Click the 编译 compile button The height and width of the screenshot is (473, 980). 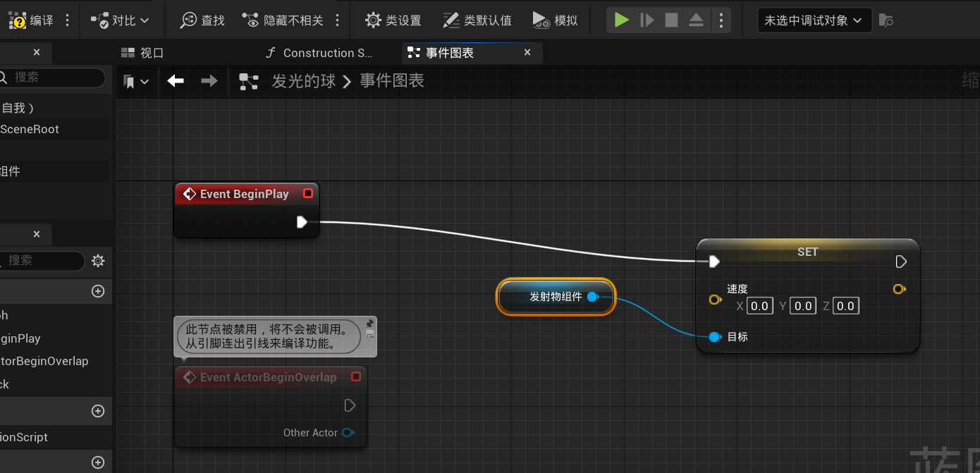[30, 20]
